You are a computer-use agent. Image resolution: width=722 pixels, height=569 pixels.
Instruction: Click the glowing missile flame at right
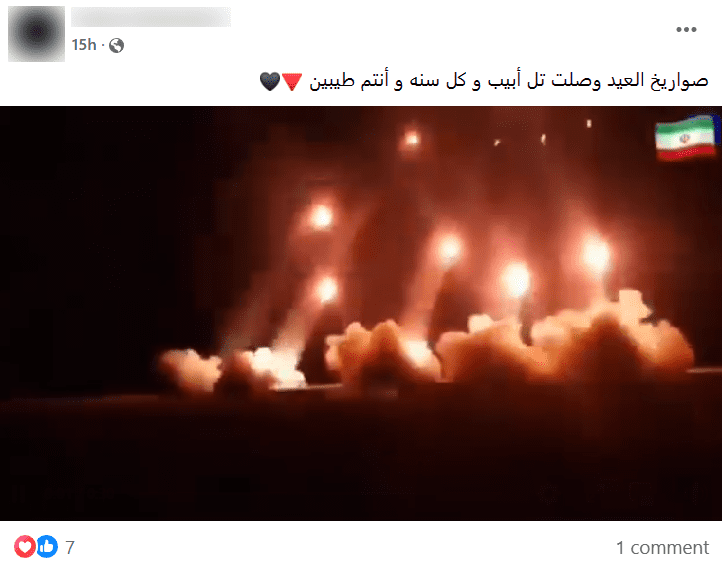[x=595, y=255]
